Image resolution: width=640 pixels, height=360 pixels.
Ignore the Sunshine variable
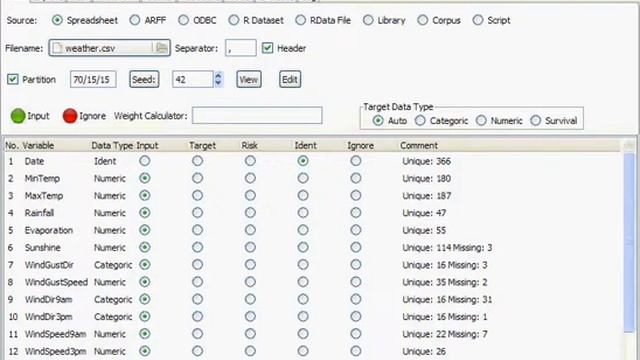[x=356, y=247]
